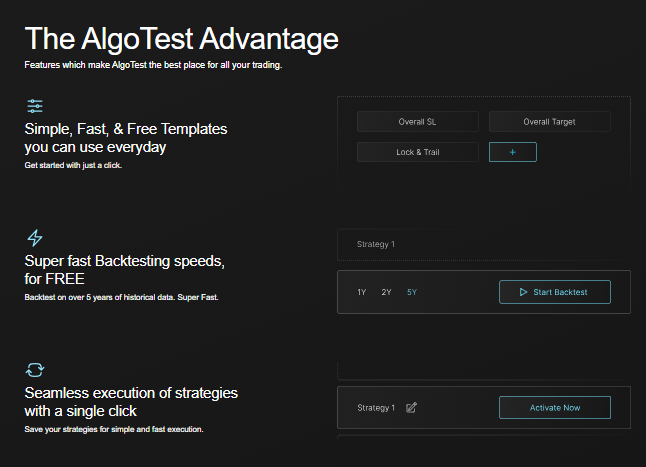646x467 pixels.
Task: Click the circular sync execution icon
Action: pos(35,369)
